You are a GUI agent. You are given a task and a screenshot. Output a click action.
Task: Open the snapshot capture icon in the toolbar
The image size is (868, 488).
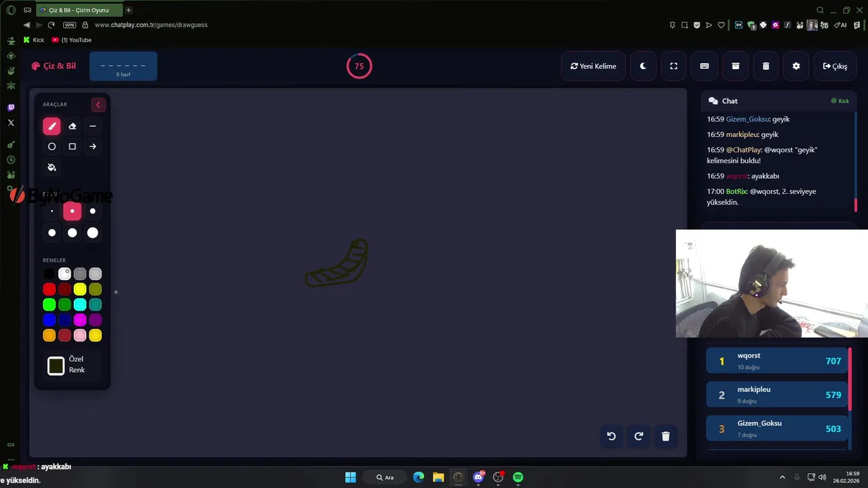tap(685, 25)
